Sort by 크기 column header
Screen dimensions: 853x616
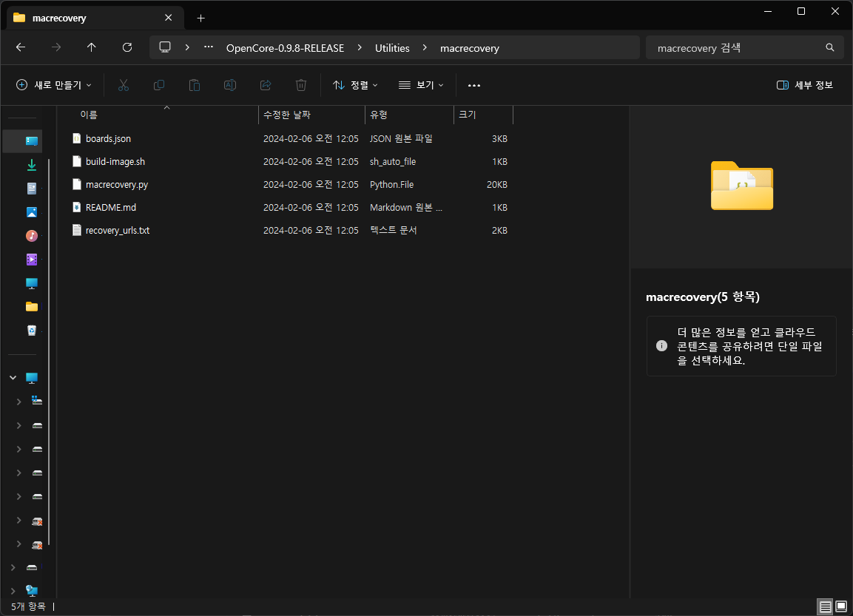468,115
